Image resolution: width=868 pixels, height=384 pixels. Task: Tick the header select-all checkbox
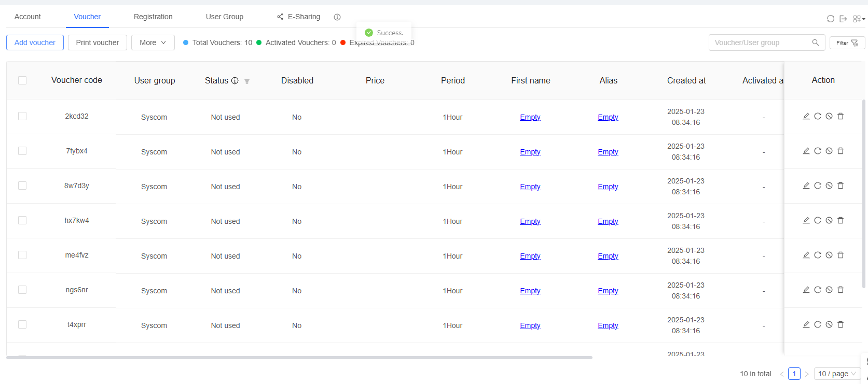(x=22, y=80)
